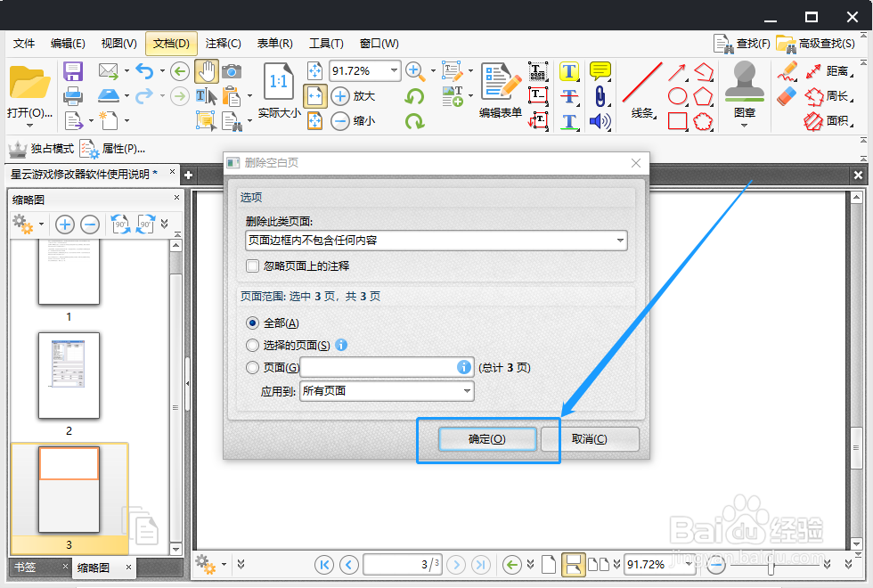The image size is (873, 588).
Task: Click page 2 thumbnail in the panel
Action: (x=69, y=377)
